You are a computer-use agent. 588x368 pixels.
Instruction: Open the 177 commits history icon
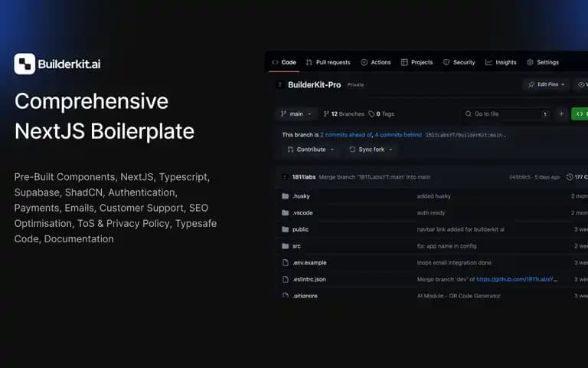[570, 177]
